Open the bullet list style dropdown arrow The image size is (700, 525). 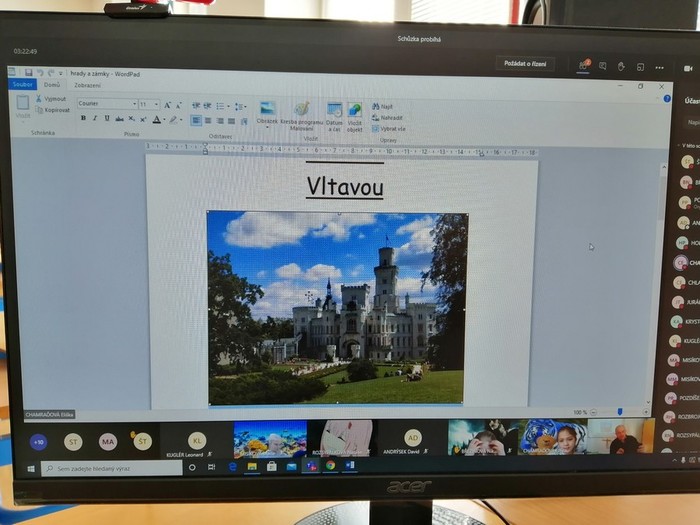point(229,106)
